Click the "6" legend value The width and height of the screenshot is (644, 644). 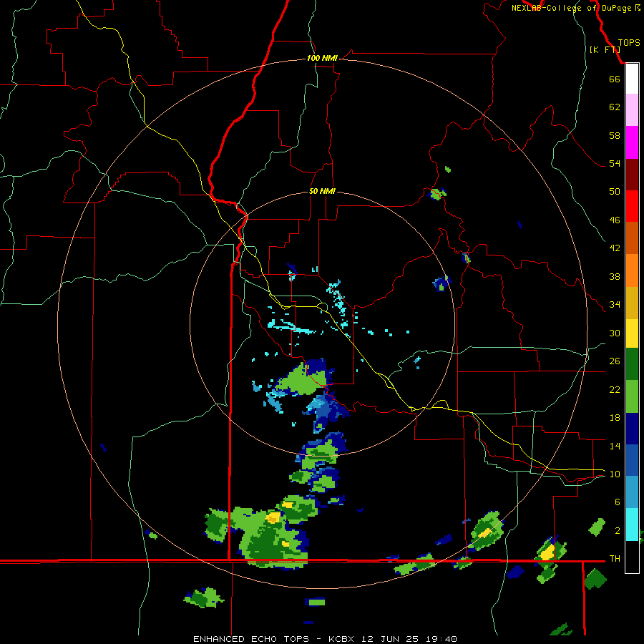(618, 502)
